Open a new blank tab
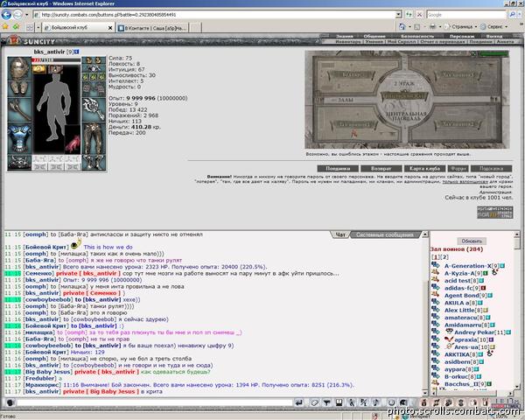The height and width of the screenshot is (420, 525). tap(196, 28)
